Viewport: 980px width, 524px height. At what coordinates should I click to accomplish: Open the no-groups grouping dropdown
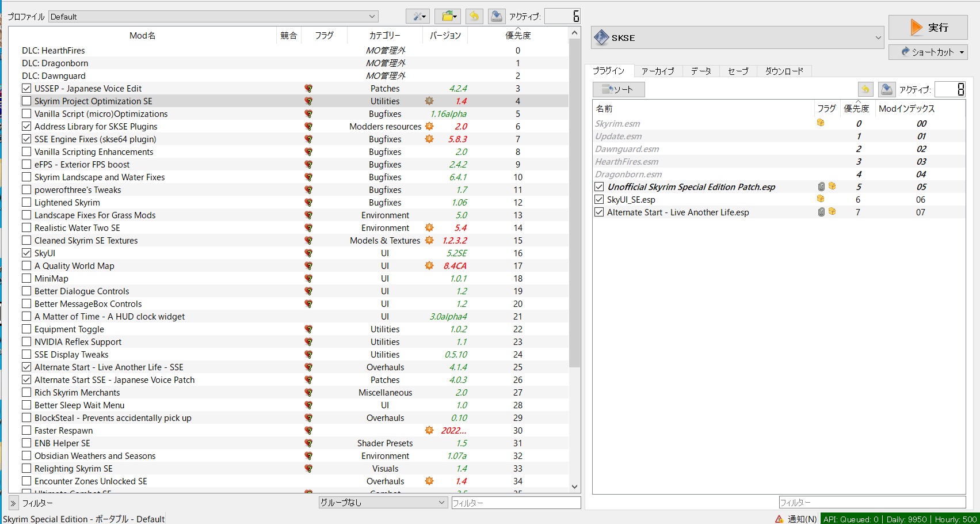[x=383, y=502]
